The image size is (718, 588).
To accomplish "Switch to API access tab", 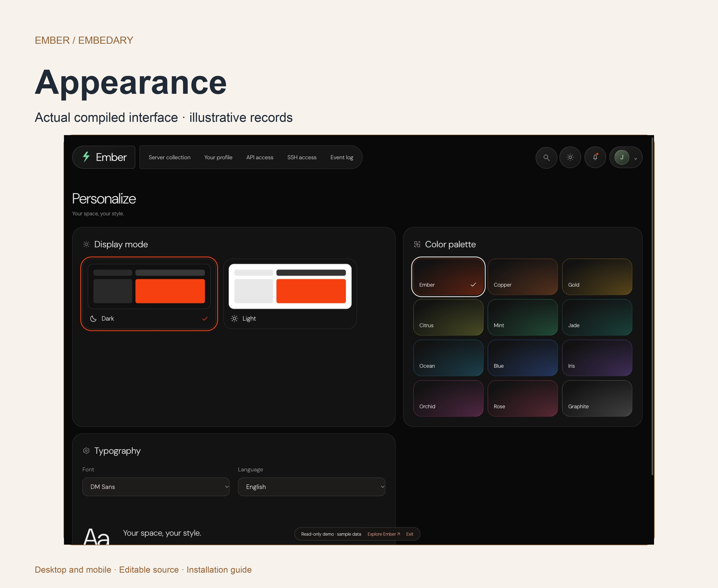I will point(260,158).
